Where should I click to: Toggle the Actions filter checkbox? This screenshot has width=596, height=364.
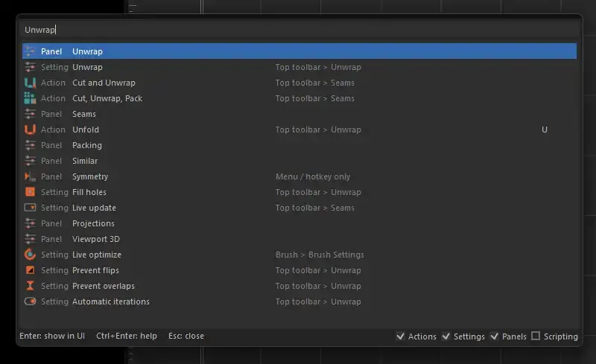click(x=400, y=336)
